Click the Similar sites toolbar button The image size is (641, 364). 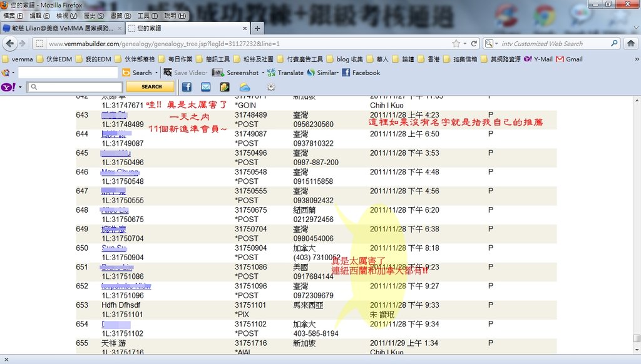[x=322, y=73]
